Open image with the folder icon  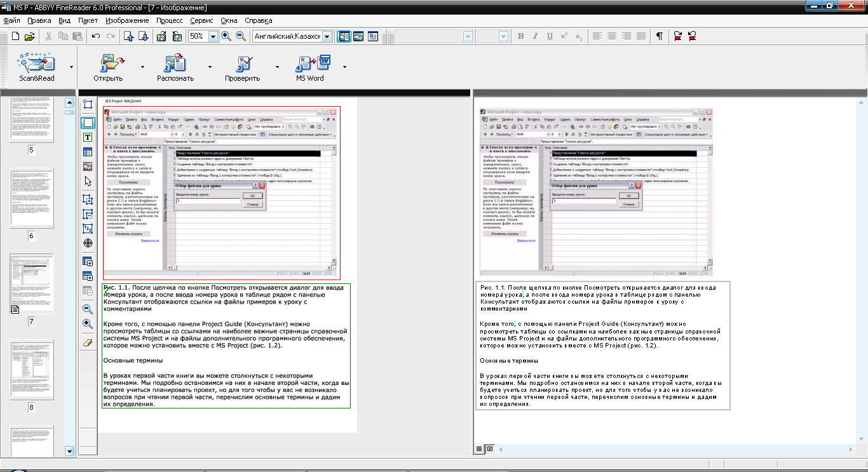(29, 36)
